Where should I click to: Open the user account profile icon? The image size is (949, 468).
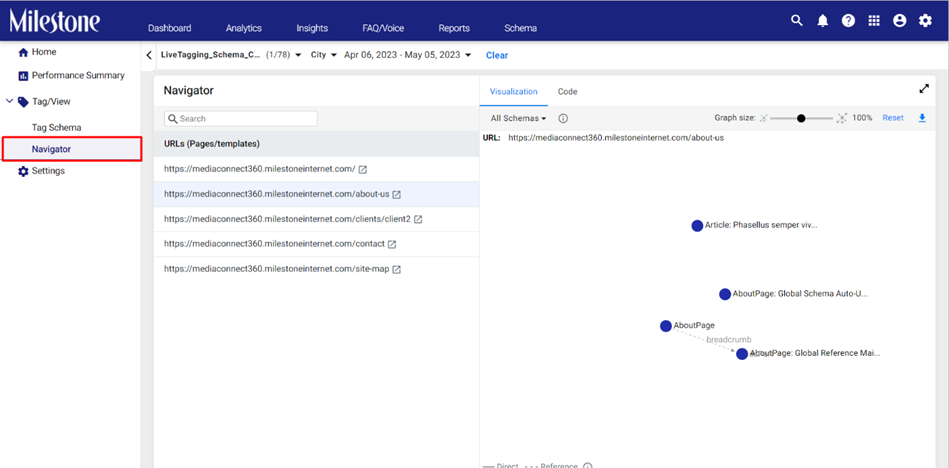tap(899, 21)
